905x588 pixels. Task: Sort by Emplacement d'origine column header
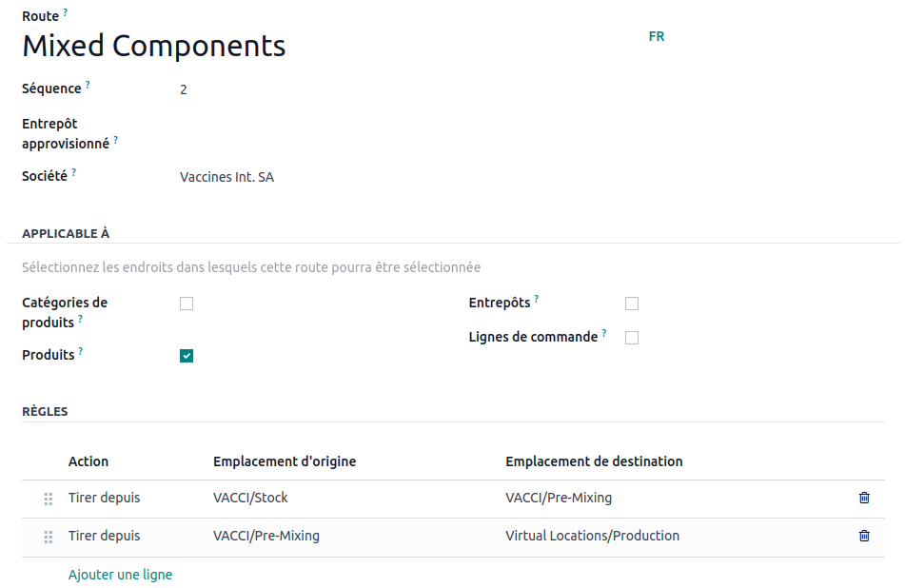pos(285,461)
